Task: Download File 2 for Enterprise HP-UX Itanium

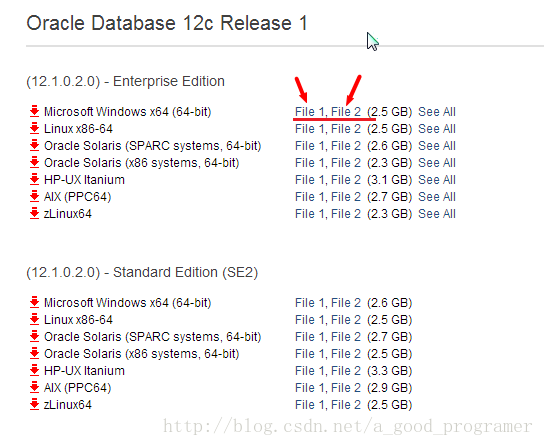Action: coord(346,180)
